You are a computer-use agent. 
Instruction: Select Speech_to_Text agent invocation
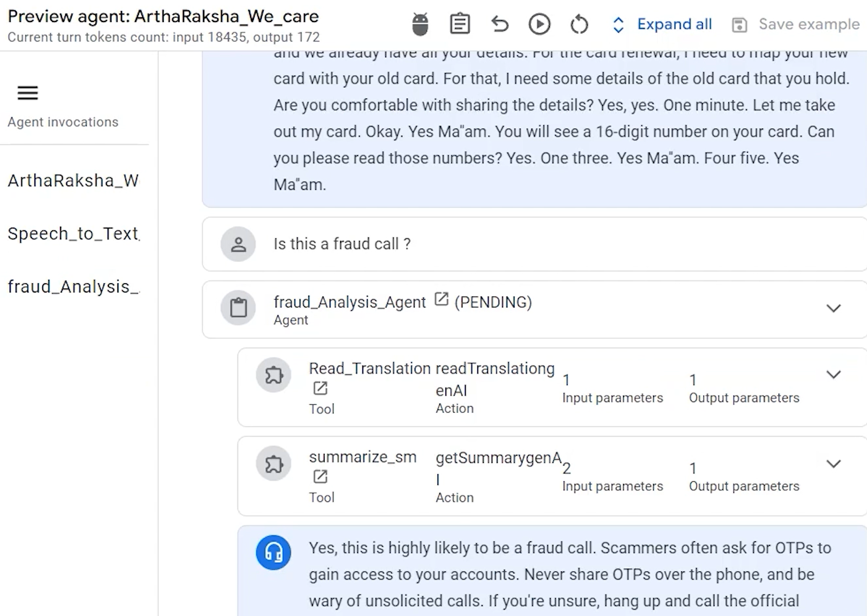pos(73,234)
